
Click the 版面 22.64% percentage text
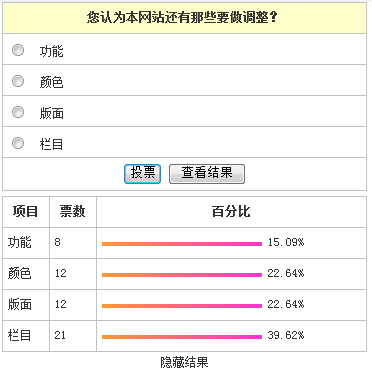click(286, 304)
